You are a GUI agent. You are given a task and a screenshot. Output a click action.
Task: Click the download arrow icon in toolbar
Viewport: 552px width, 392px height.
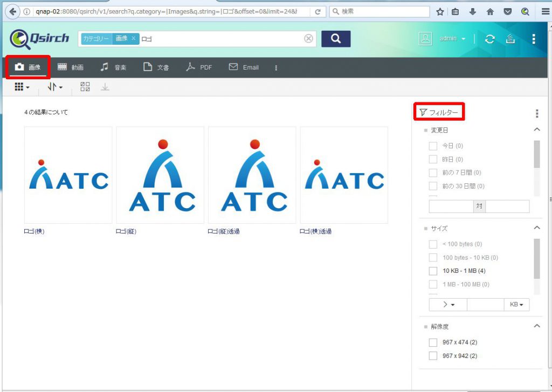coord(105,87)
